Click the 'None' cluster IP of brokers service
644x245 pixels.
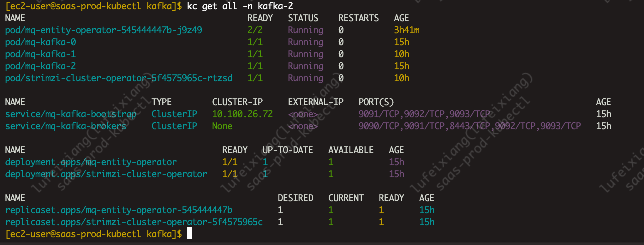pyautogui.click(x=222, y=126)
